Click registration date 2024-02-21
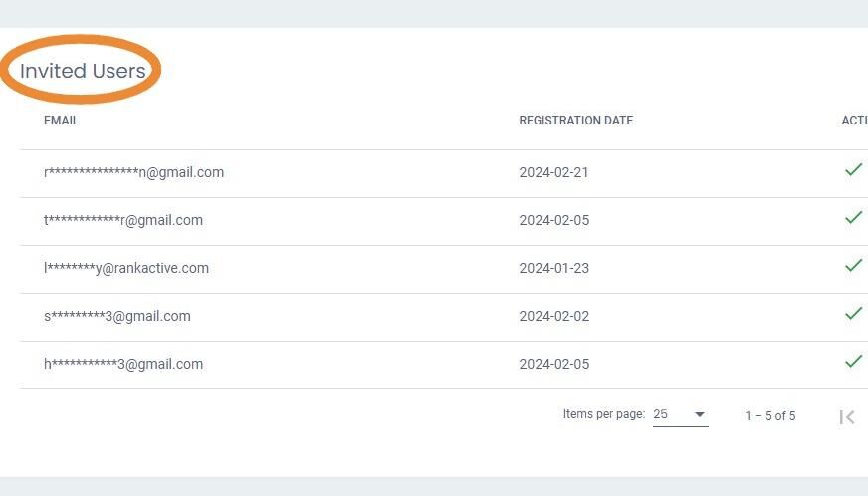The width and height of the screenshot is (868, 496). tap(553, 173)
